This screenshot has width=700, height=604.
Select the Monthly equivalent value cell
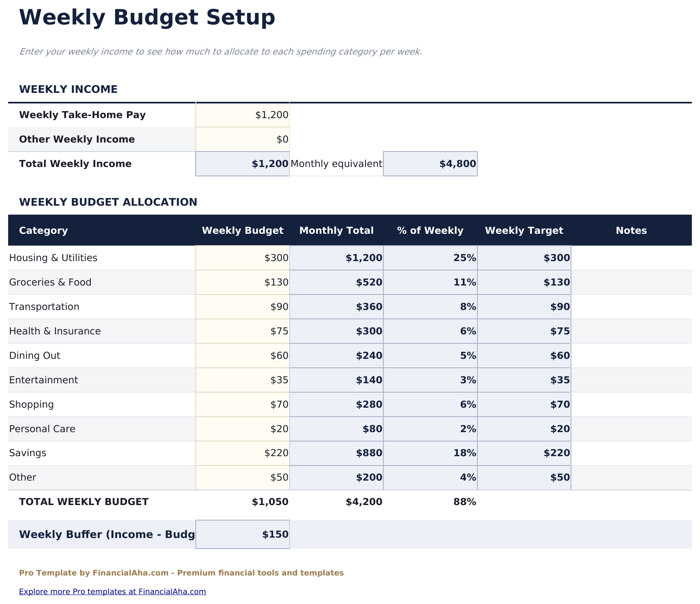[430, 164]
